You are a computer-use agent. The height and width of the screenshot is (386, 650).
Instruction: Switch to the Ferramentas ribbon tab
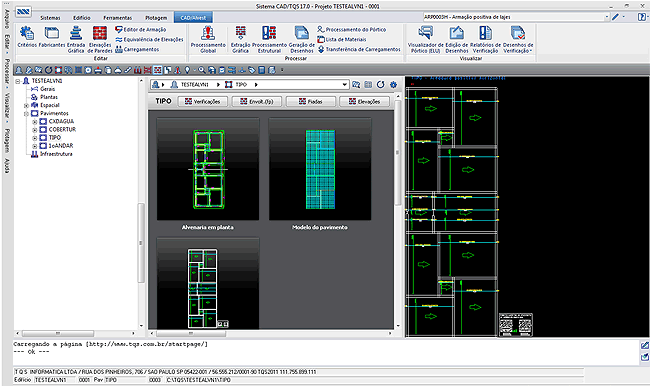point(118,18)
